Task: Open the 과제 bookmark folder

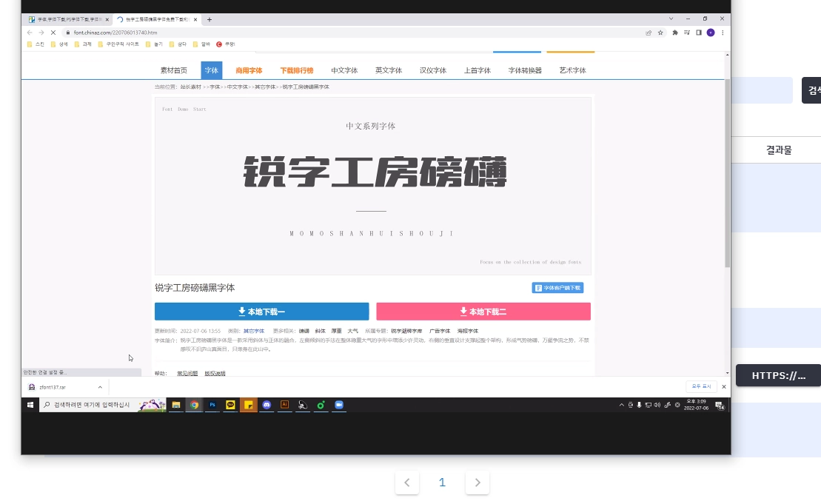Action: [83, 44]
